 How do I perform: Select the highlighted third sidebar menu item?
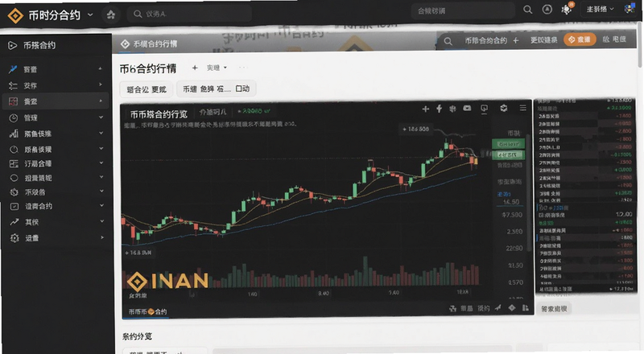click(56, 101)
